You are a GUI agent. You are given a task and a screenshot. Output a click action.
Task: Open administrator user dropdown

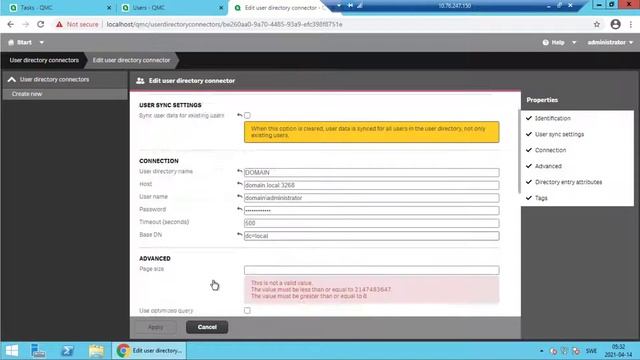tap(610, 42)
